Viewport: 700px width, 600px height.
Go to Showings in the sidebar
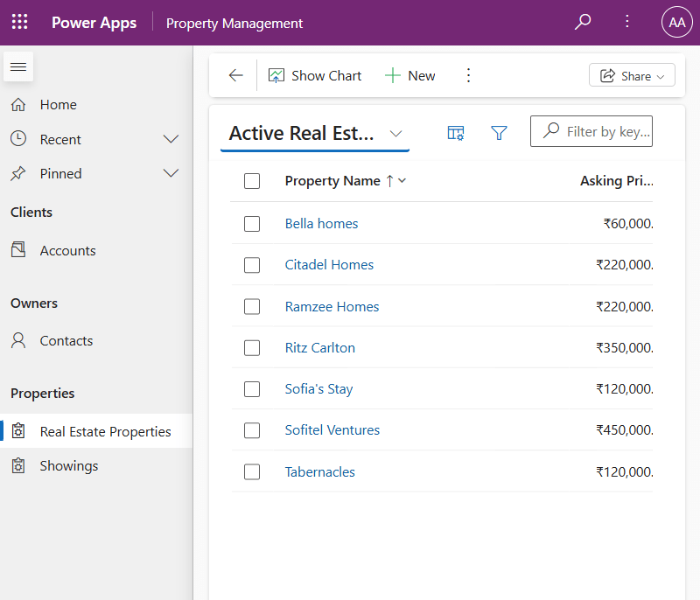point(69,465)
